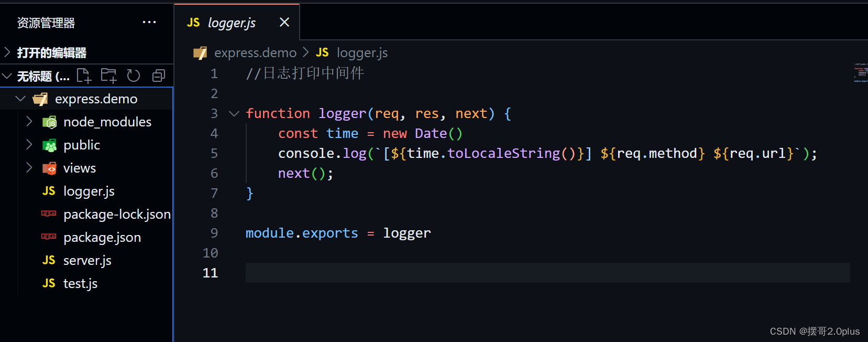Click the code minimap preview
The image size is (868, 342).
860,72
